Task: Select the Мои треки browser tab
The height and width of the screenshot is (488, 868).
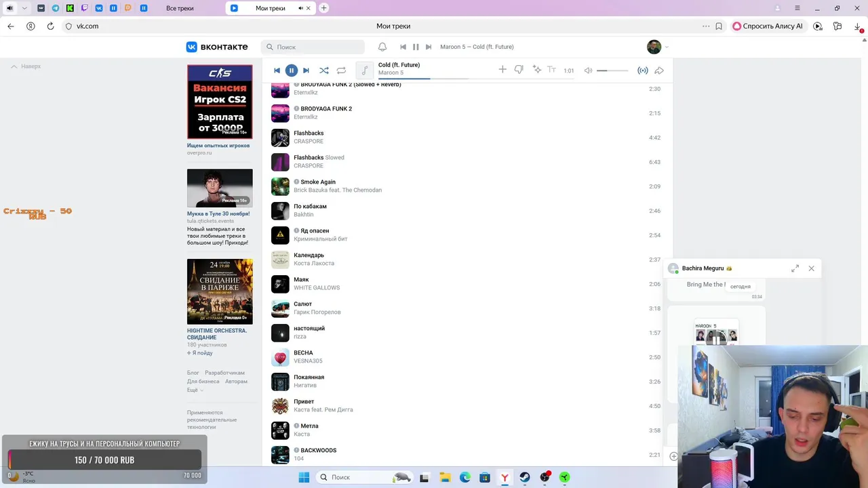Action: click(270, 8)
